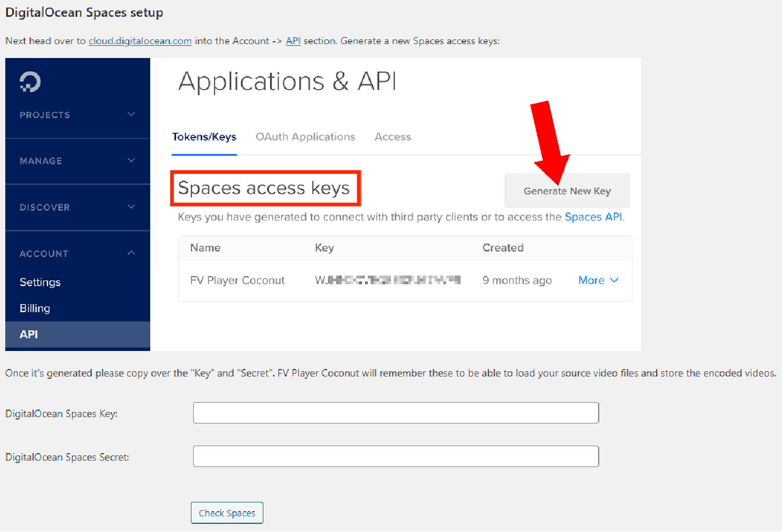Viewport: 782px width, 532px height.
Task: Click the '9 months ago' created value
Action: pos(517,280)
